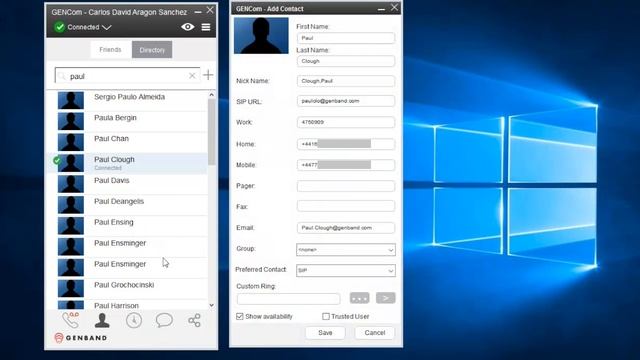Cancel the Add Contact dialog
Viewport: 640px width, 360px height.
375,333
